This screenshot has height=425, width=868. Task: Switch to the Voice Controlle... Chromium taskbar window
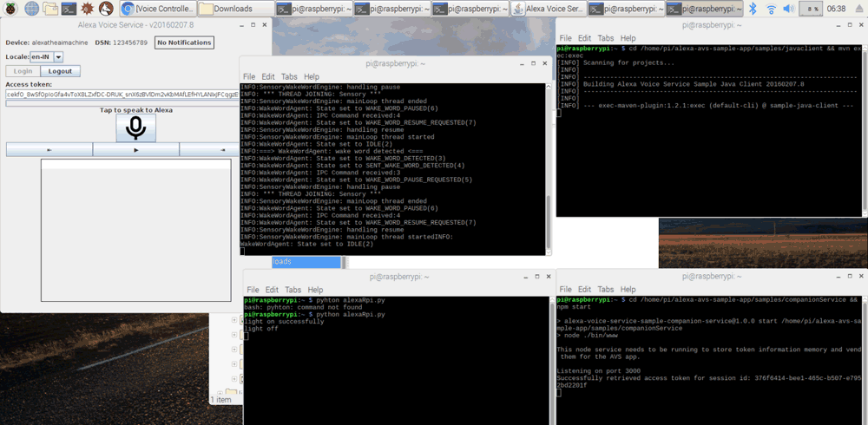tap(158, 9)
